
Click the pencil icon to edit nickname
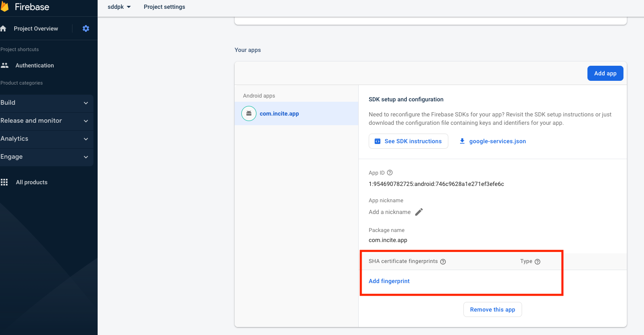(419, 212)
